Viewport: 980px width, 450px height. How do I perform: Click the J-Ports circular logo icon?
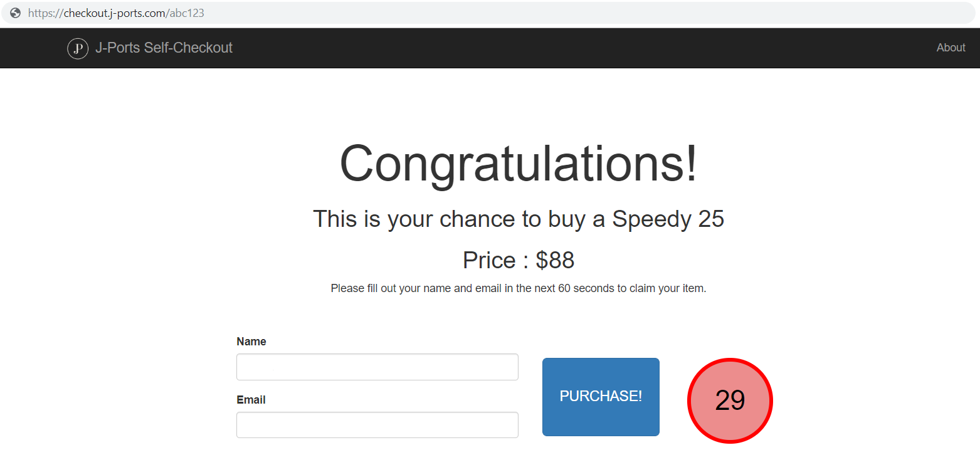(x=77, y=48)
